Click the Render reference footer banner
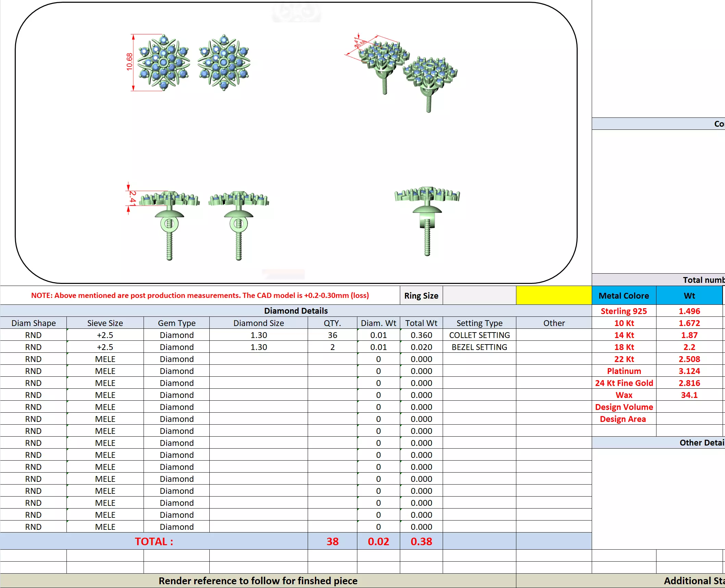The height and width of the screenshot is (588, 725). (258, 581)
